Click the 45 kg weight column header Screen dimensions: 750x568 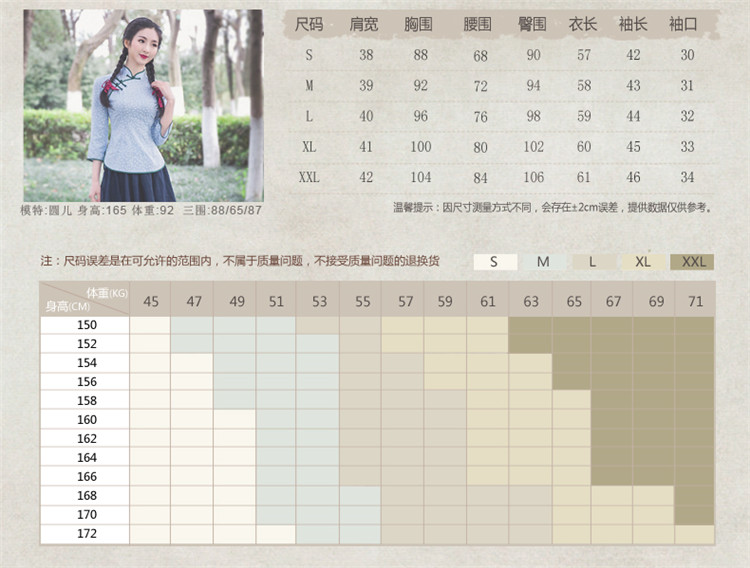click(x=150, y=300)
